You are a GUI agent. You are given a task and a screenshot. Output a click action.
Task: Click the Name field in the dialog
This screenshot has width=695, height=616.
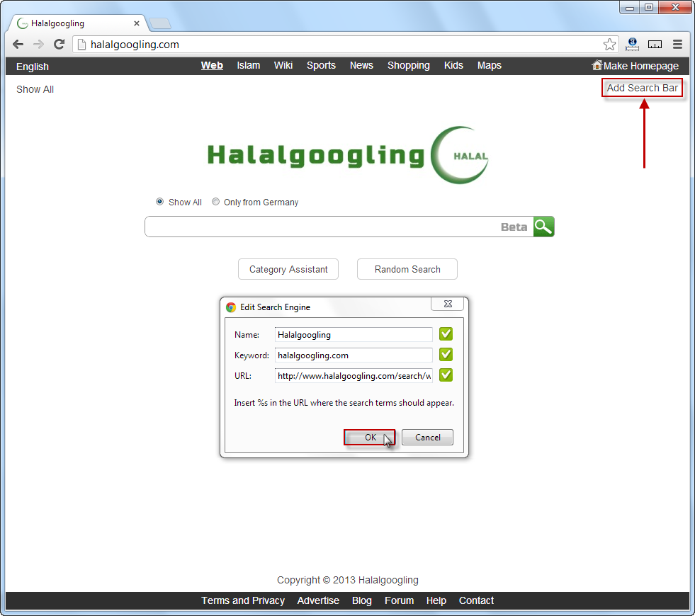(x=354, y=335)
